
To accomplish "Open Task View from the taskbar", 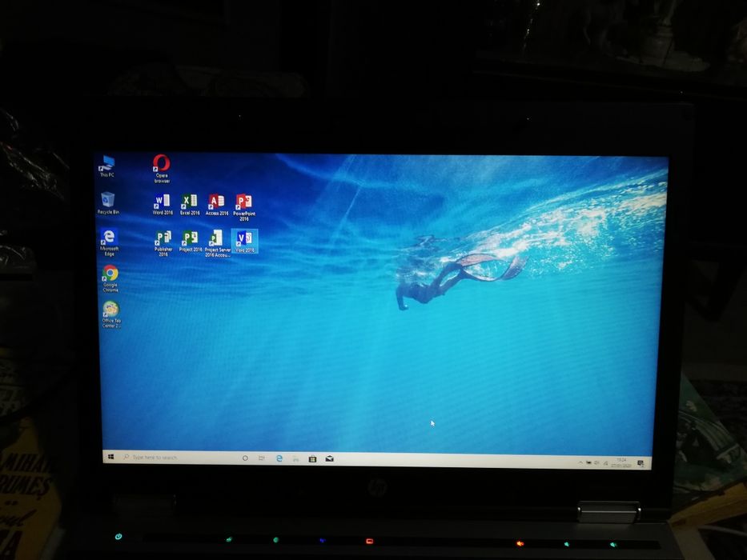I will pyautogui.click(x=262, y=458).
